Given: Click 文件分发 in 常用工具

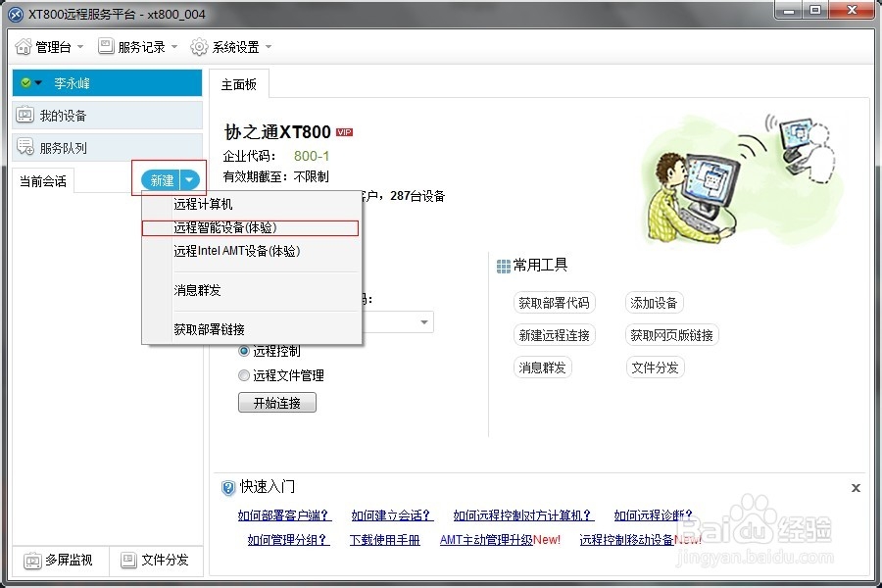Looking at the screenshot, I should pyautogui.click(x=655, y=367).
